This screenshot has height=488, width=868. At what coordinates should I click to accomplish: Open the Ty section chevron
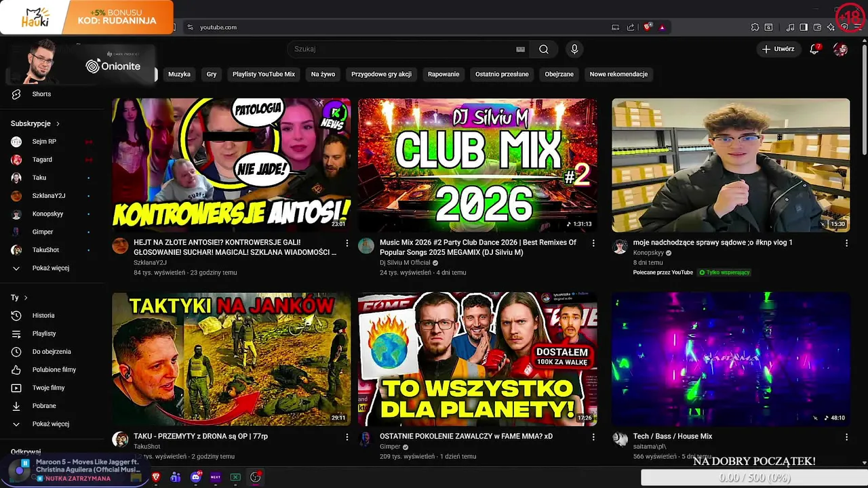(x=26, y=298)
